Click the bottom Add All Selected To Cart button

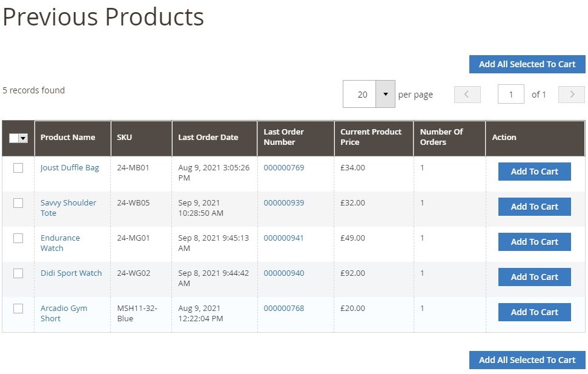(x=527, y=360)
